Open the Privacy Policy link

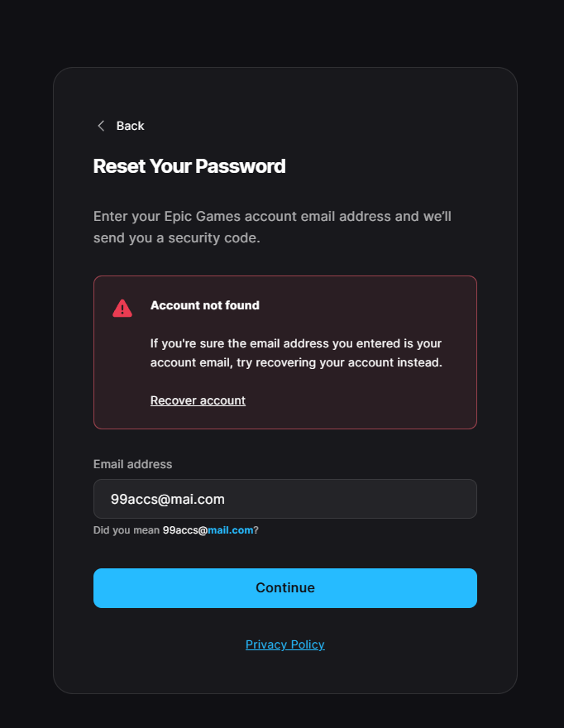click(284, 644)
